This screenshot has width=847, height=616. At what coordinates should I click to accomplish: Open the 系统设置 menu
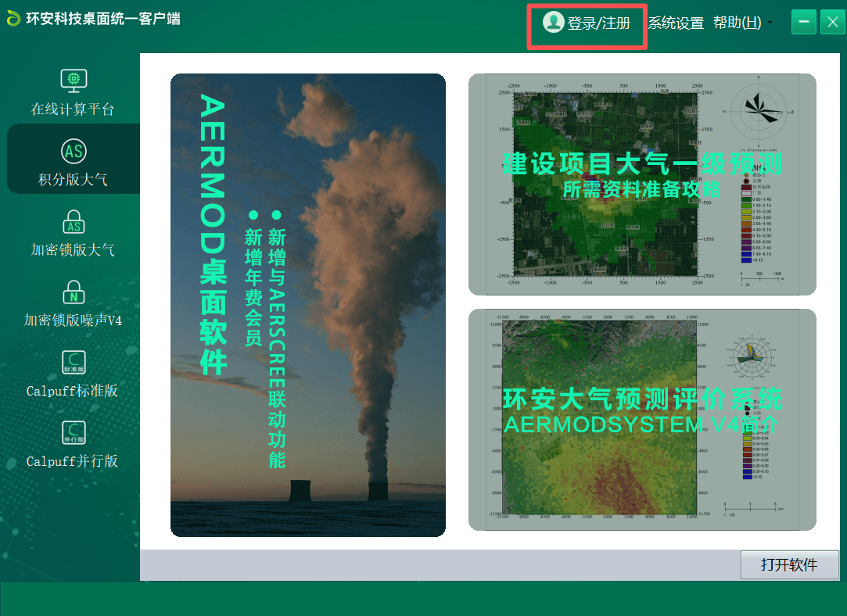(676, 23)
